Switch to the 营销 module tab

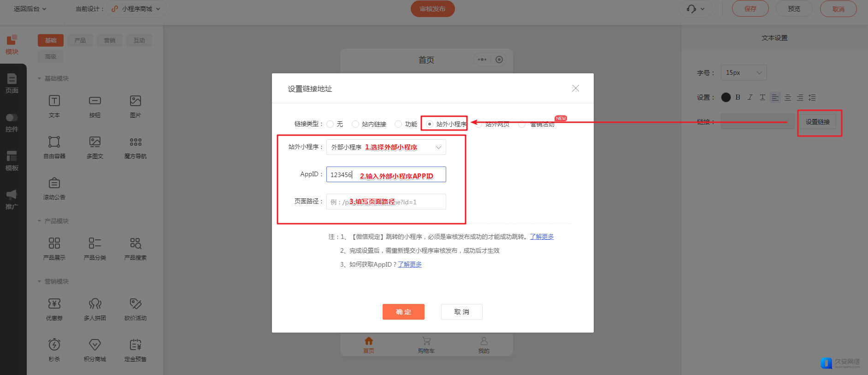(x=110, y=41)
